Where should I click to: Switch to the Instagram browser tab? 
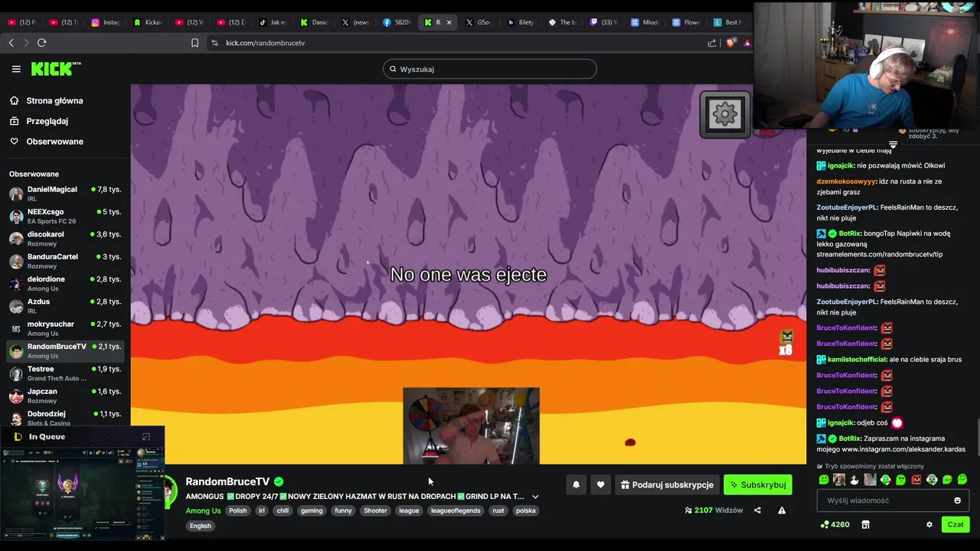point(105,22)
